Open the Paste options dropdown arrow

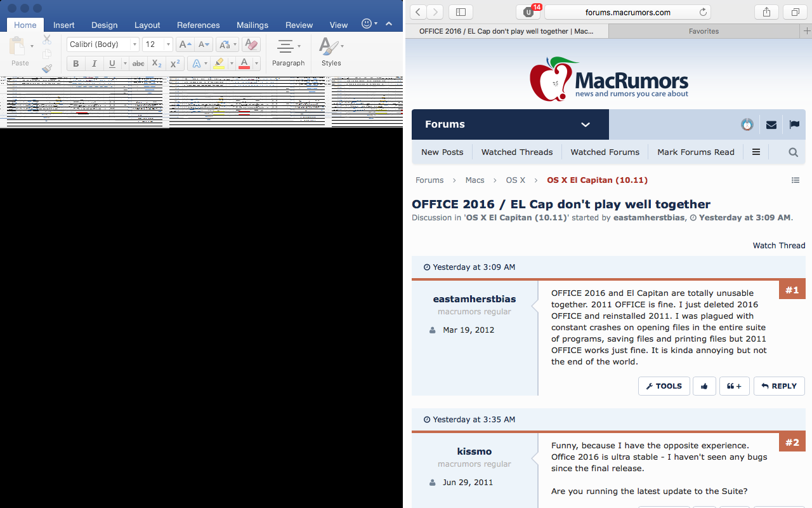(x=32, y=46)
